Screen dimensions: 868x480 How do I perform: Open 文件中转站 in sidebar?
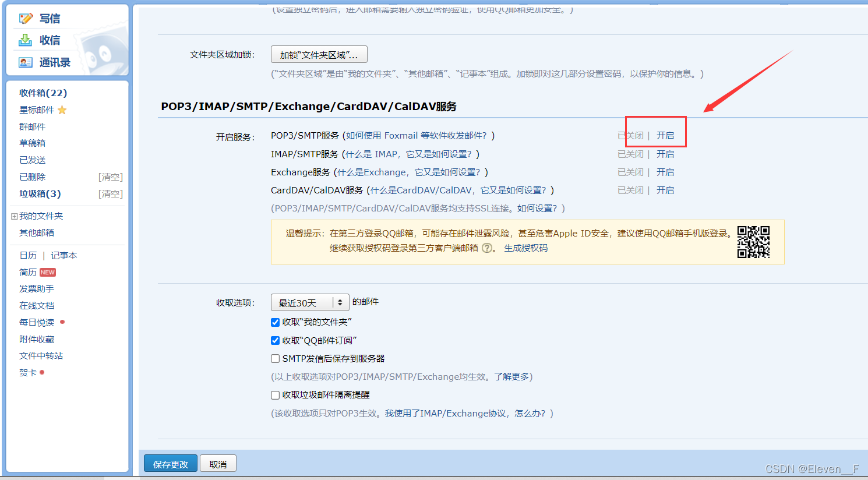coord(41,356)
